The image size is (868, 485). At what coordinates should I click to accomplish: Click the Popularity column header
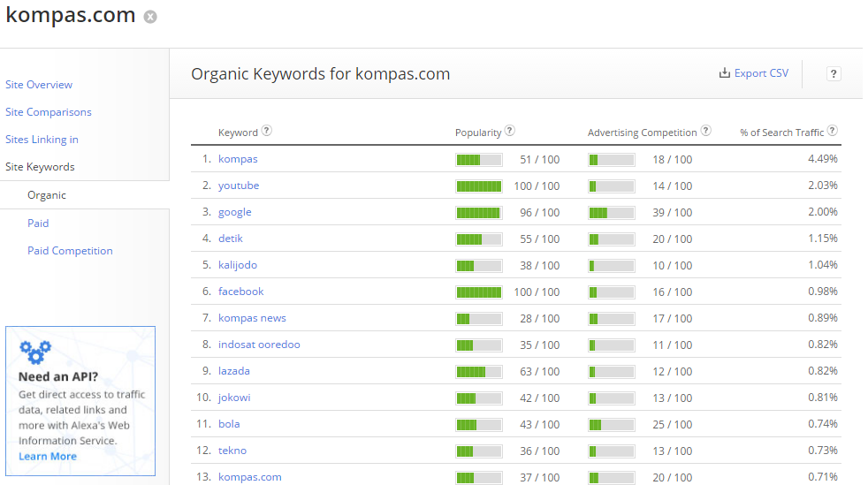point(478,133)
